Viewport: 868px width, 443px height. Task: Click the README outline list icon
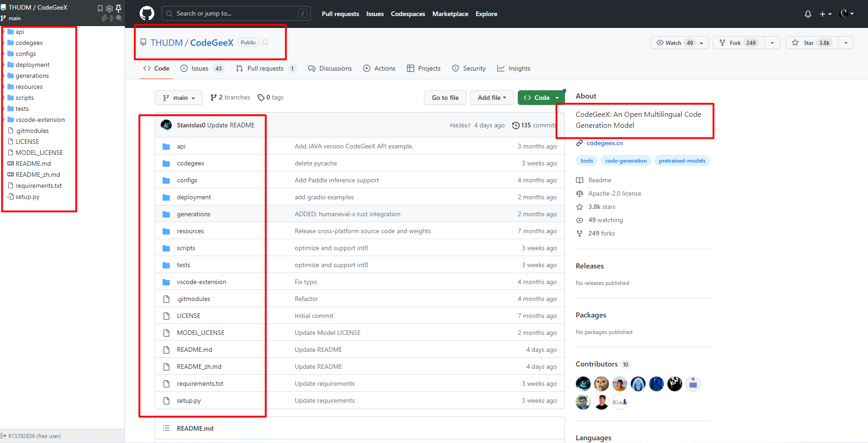click(166, 428)
